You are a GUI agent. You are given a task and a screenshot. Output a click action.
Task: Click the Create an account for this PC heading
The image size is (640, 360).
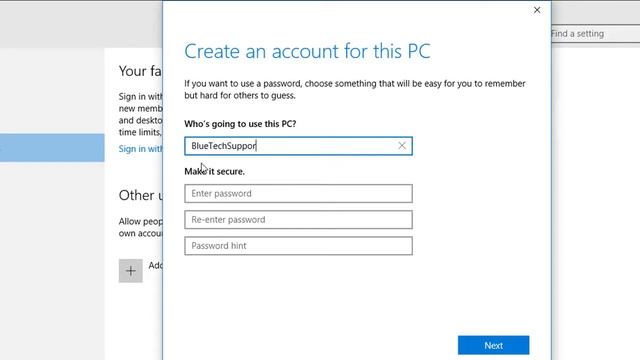[x=307, y=51]
